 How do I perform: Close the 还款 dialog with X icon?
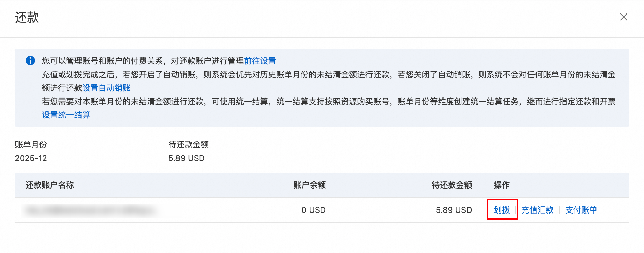(623, 17)
